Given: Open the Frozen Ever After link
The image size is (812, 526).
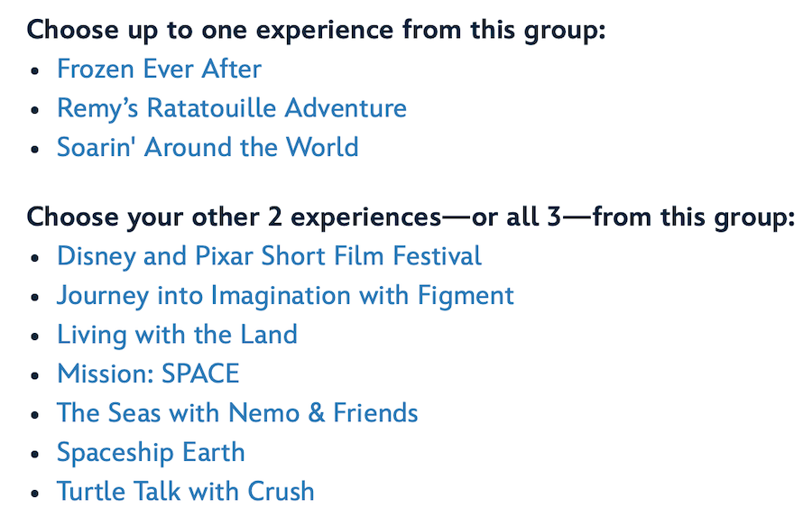Looking at the screenshot, I should click(159, 69).
